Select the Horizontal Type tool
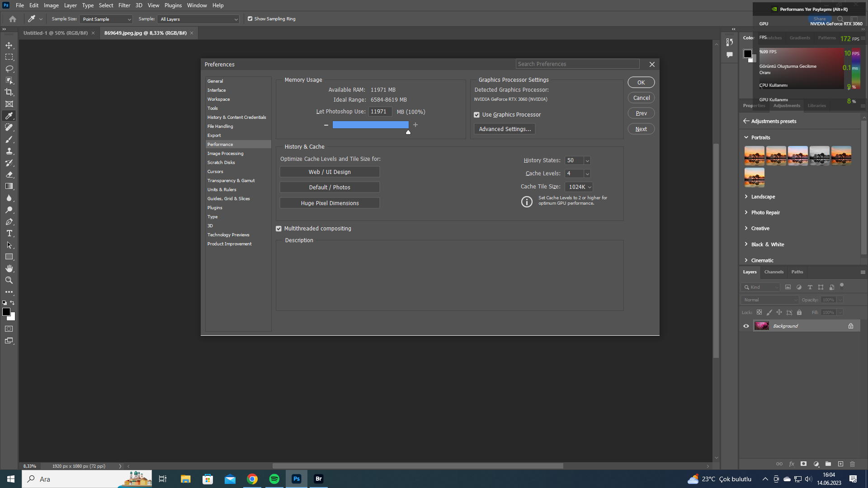Viewport: 868px width, 488px height. click(x=9, y=233)
